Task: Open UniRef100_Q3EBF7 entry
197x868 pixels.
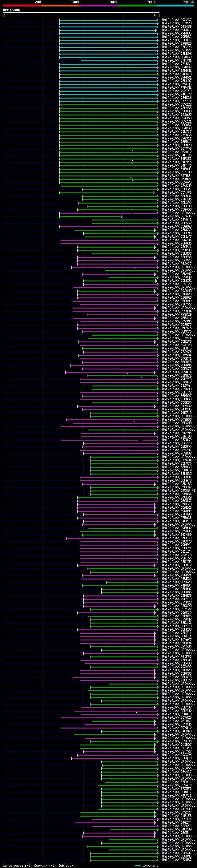Action: (177, 40)
